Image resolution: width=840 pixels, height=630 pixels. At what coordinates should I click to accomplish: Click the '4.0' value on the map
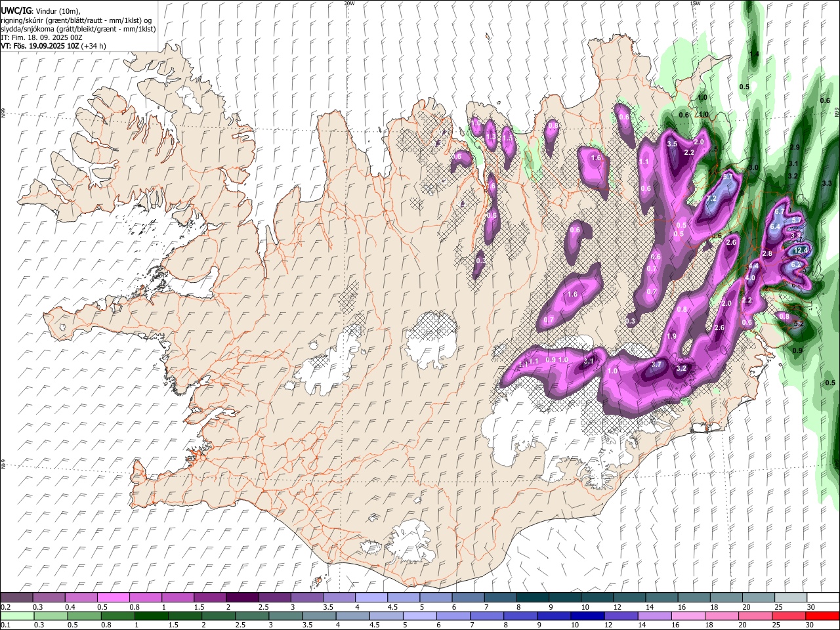point(749,278)
